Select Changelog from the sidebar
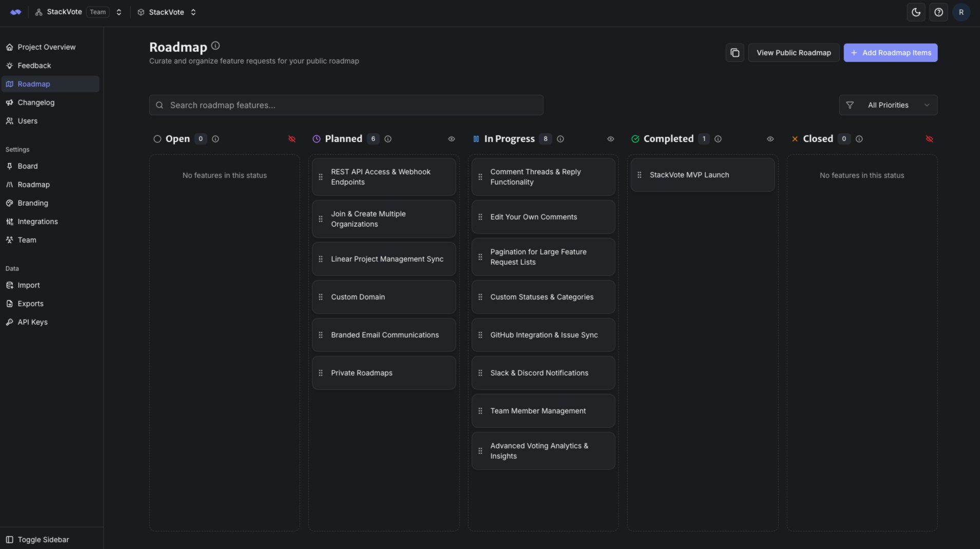Image resolution: width=980 pixels, height=549 pixels. click(x=36, y=102)
